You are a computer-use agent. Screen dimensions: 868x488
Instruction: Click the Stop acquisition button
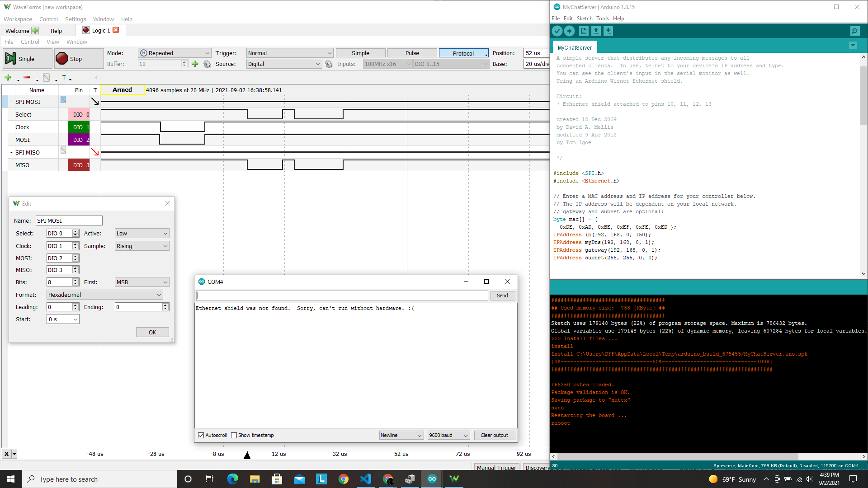pos(78,59)
